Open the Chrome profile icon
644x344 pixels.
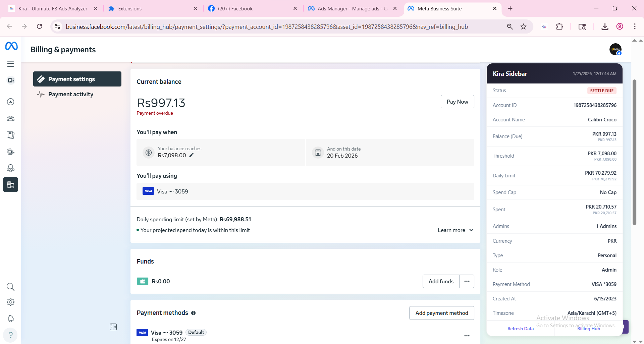[x=620, y=26]
